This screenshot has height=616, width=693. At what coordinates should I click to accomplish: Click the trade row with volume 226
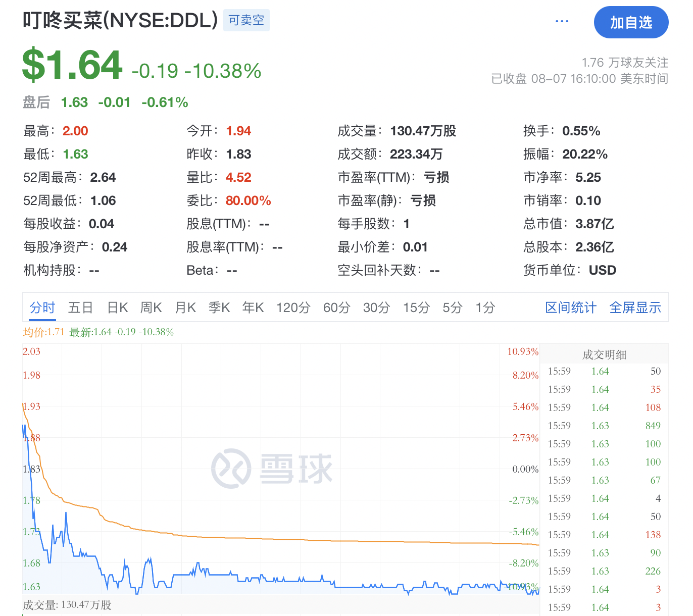604,571
